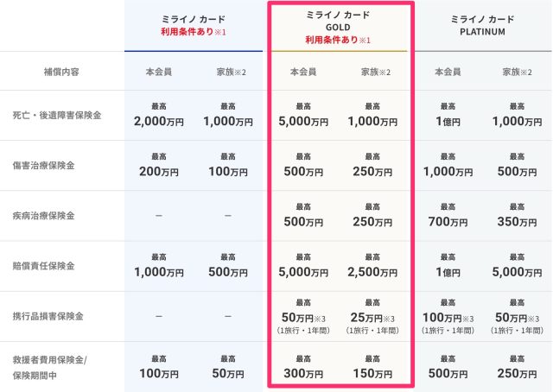Click the 補償内容 header label
This screenshot has height=392, width=553.
pos(62,71)
